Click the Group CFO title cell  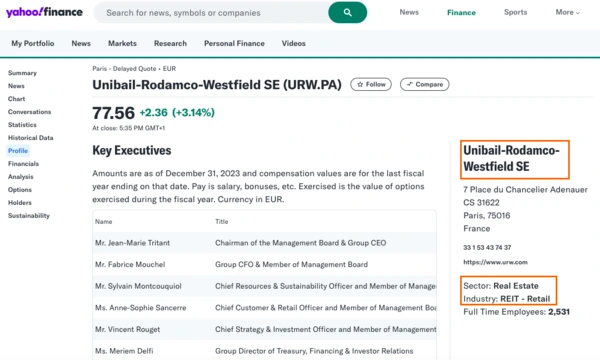291,265
